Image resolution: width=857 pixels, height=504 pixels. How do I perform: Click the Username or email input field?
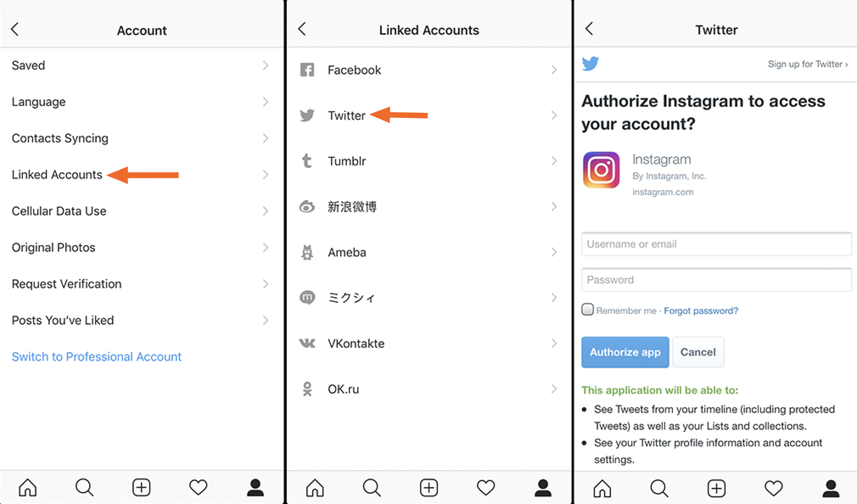(x=714, y=244)
